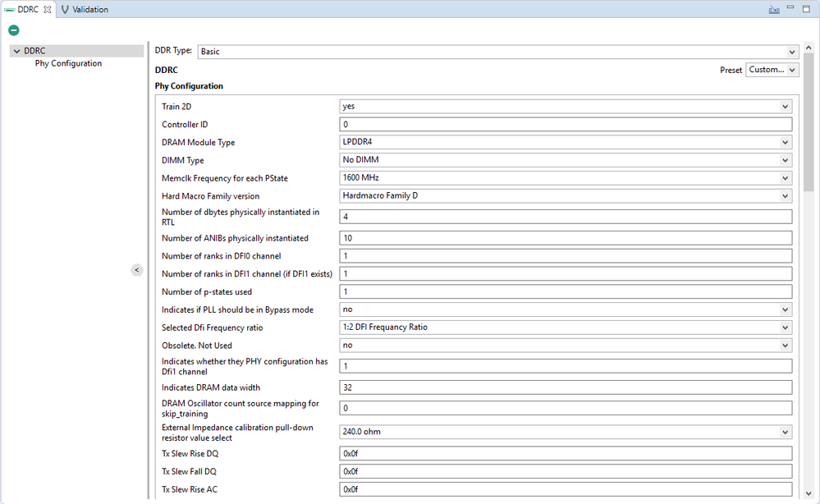Click the number of ANIBs field

(566, 238)
